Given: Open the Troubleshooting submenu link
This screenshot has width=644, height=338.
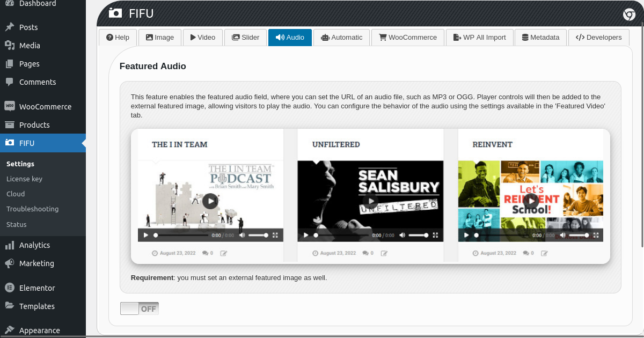Looking at the screenshot, I should (32, 209).
